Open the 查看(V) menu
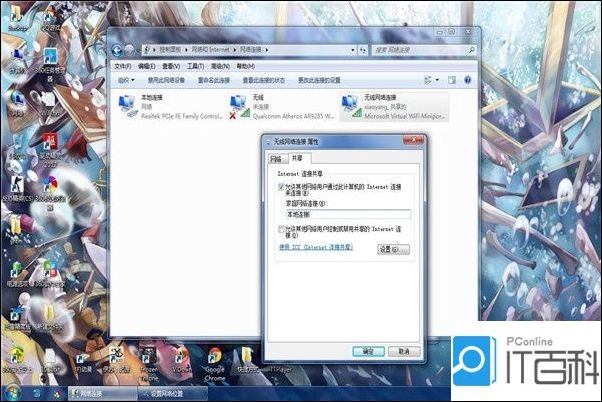 click(171, 66)
